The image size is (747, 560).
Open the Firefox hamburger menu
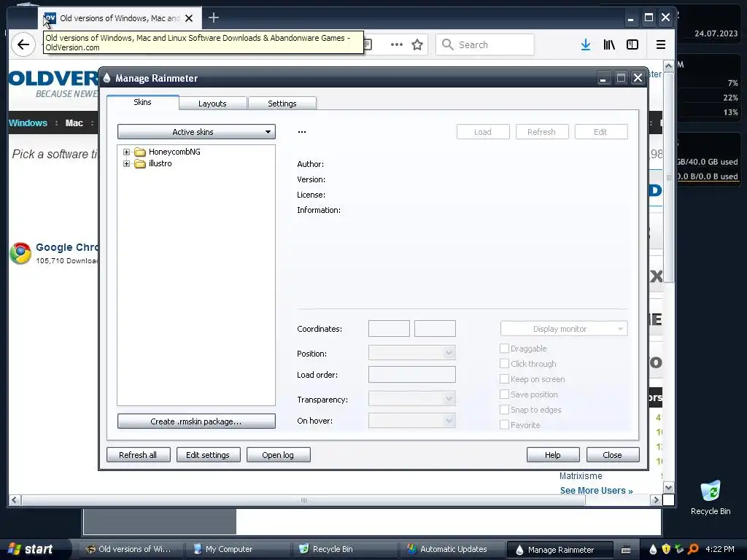(661, 44)
